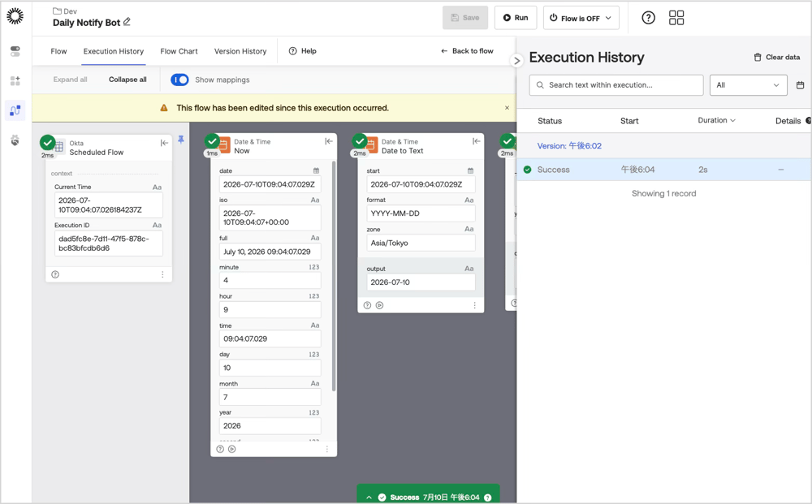Switch to the Version History tab
Screen dimensions: 812x504
240,51
